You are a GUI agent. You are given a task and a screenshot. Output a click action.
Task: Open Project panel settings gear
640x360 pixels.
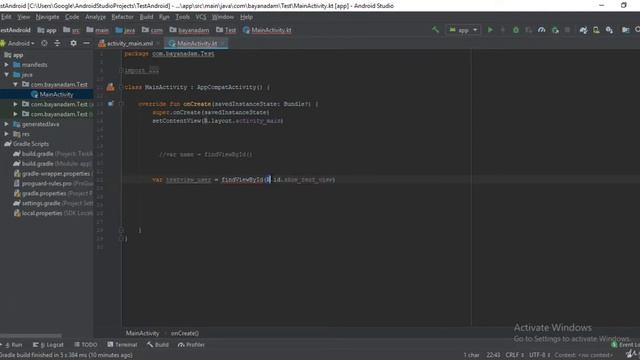(73, 43)
